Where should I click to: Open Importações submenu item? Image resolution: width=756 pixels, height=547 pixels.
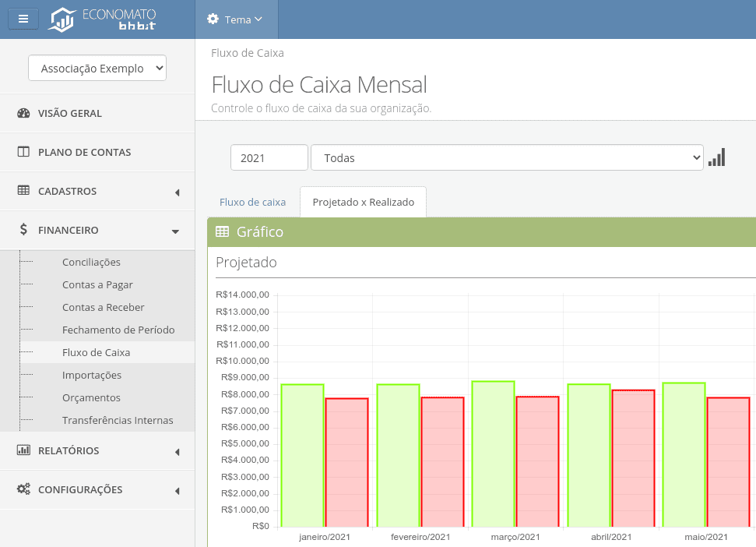tap(92, 376)
